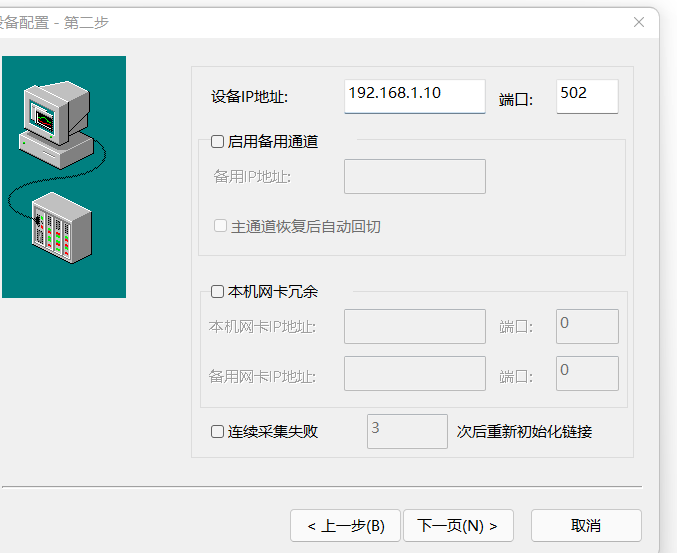This screenshot has height=553, width=677.
Task: Toggle 主通道恢复后自动回切 checkbox
Action: click(220, 226)
